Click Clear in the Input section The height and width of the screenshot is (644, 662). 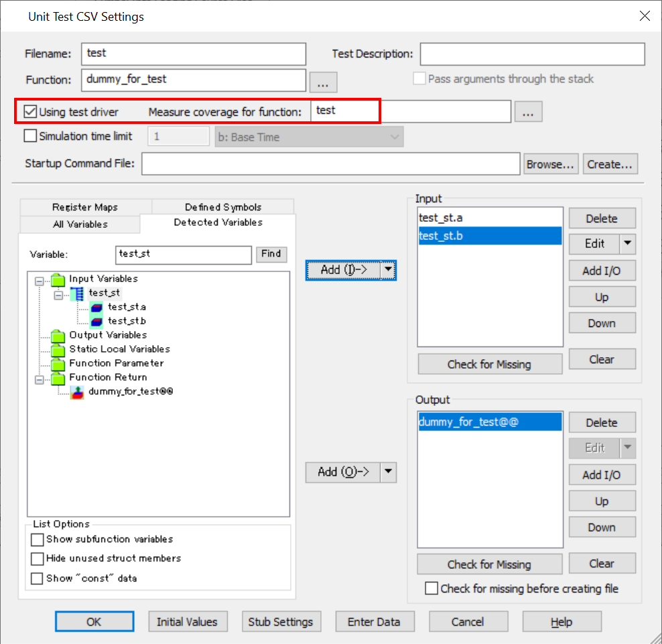(602, 359)
